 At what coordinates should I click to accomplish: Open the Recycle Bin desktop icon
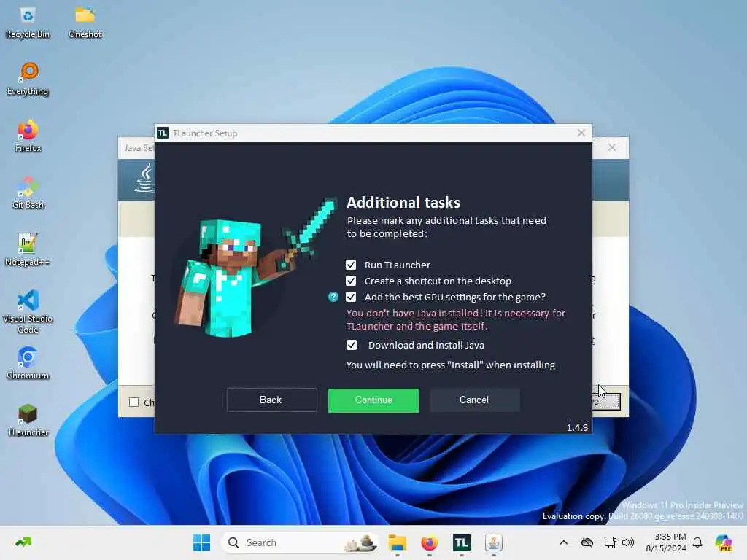pyautogui.click(x=28, y=23)
